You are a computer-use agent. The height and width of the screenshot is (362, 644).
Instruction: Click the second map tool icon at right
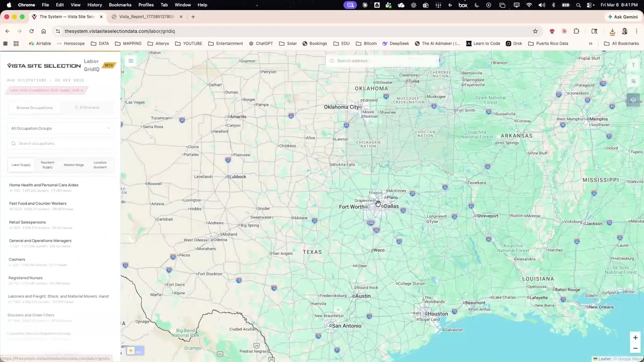633,81
